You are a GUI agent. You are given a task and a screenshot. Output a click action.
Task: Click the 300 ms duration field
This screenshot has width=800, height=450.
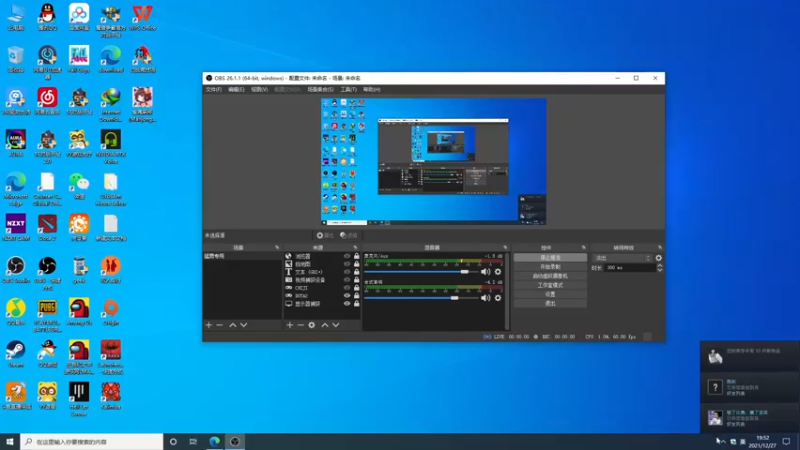click(630, 267)
